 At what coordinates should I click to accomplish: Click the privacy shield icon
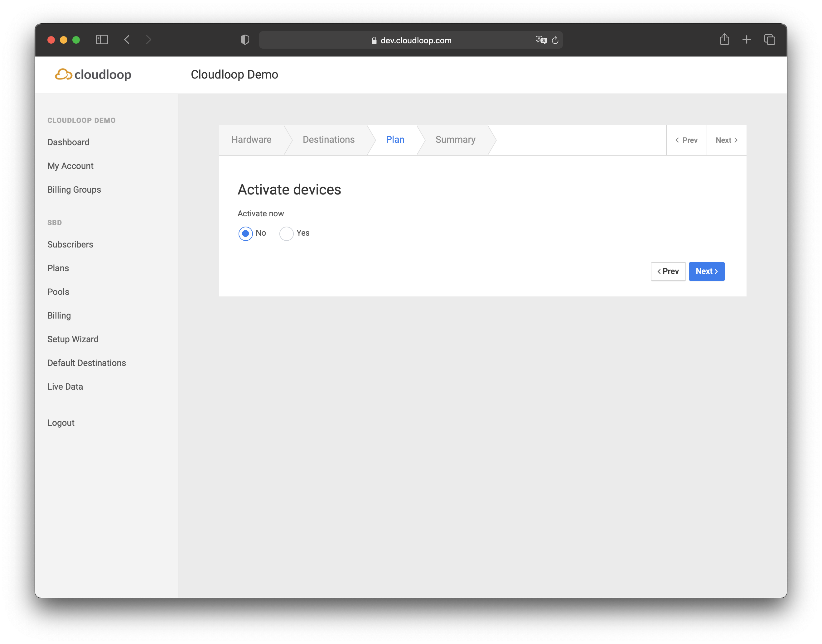pos(245,40)
